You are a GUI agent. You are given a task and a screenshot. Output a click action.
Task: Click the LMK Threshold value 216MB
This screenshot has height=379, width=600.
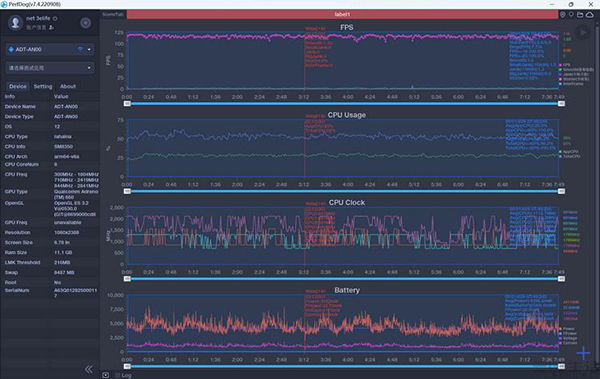62,262
